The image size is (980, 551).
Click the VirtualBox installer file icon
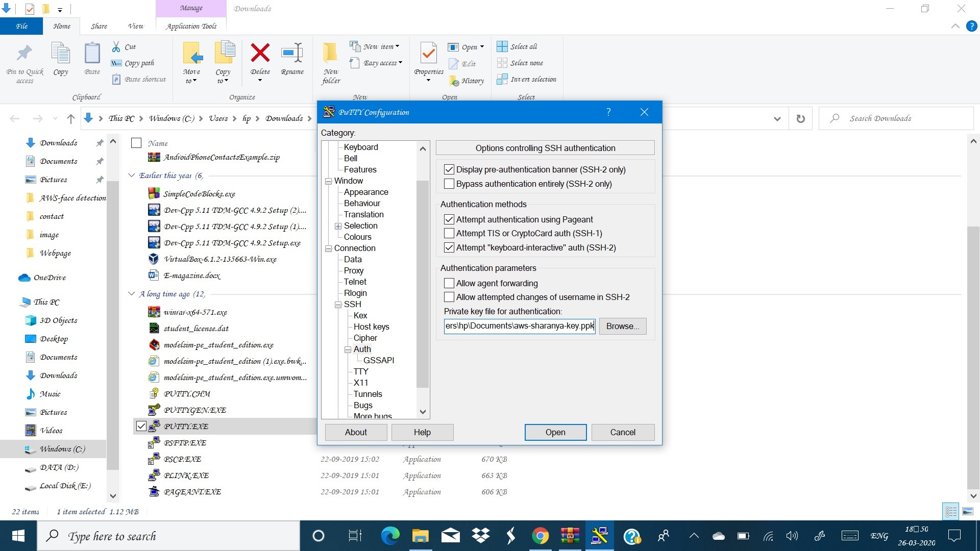point(154,259)
